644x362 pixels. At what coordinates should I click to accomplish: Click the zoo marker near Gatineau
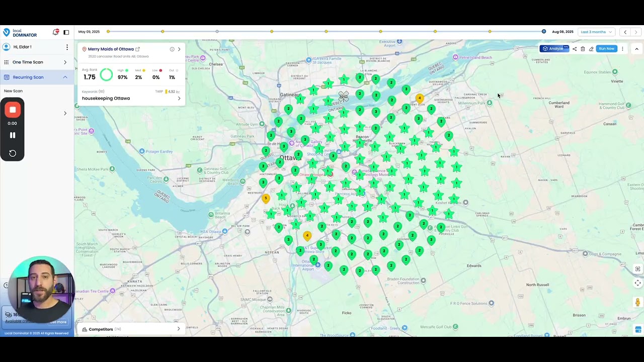click(343, 96)
